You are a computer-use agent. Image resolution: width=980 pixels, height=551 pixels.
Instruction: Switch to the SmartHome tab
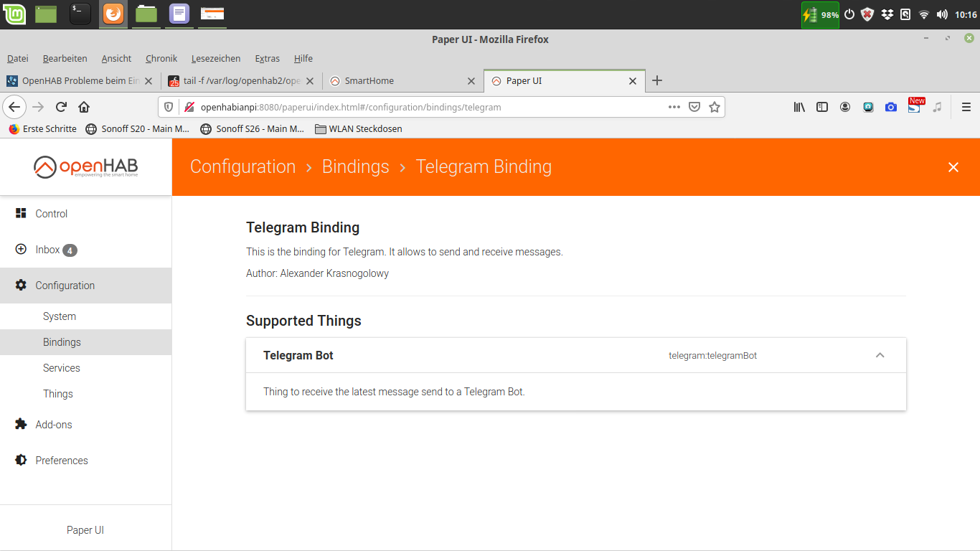(403, 81)
